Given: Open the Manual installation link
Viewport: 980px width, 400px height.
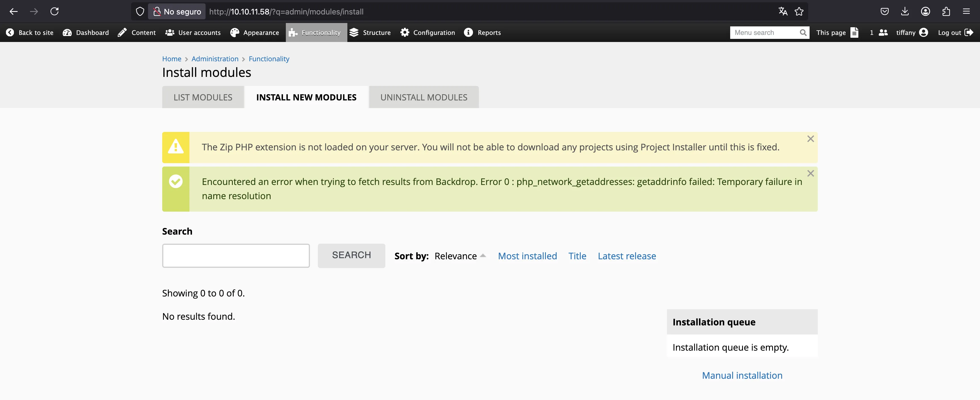Looking at the screenshot, I should pos(742,376).
